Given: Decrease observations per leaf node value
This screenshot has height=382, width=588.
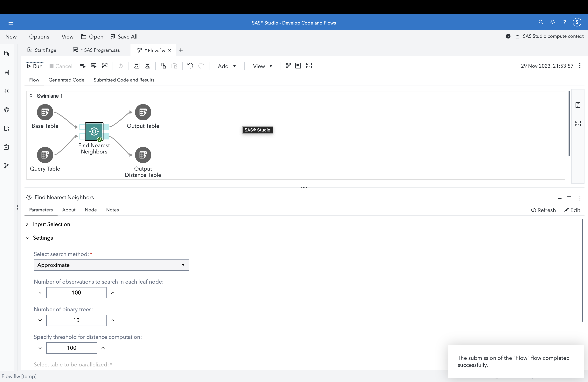Looking at the screenshot, I should tap(40, 293).
